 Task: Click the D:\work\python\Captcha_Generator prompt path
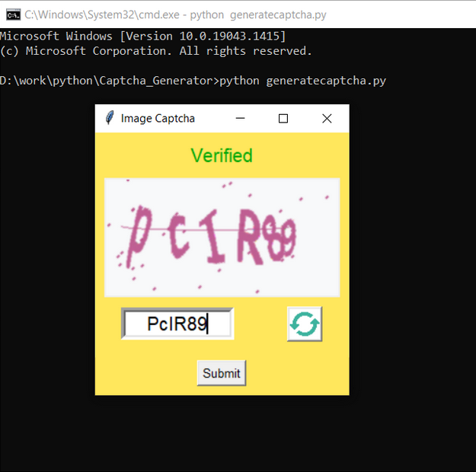click(108, 81)
